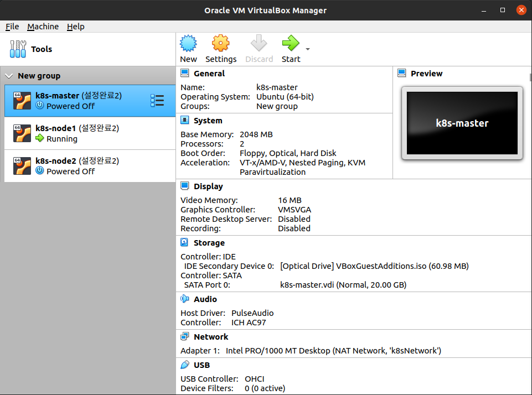Click Remote Desktop Server Disabled value

(294, 219)
